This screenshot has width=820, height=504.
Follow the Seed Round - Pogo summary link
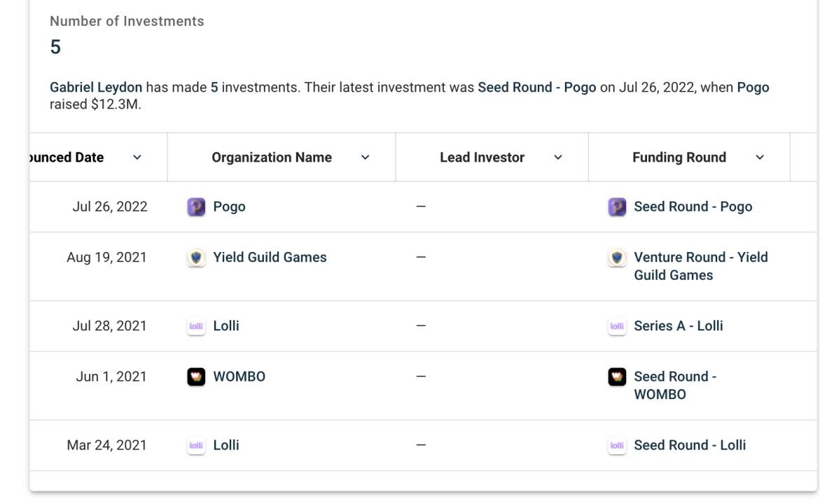[x=536, y=87]
